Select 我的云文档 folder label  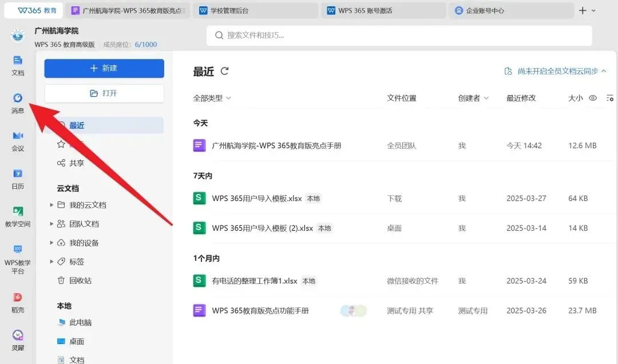coord(88,205)
